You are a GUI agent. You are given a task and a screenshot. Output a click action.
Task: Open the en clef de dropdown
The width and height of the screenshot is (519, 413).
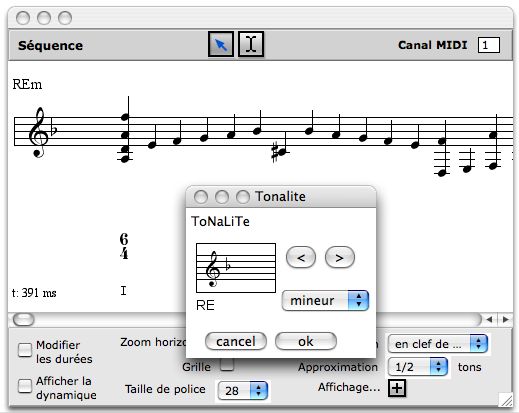[438, 344]
